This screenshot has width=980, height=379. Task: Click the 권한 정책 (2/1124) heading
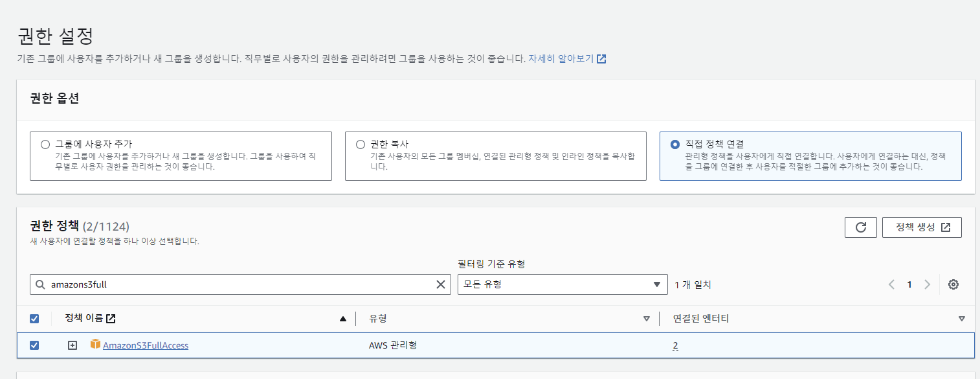[80, 226]
